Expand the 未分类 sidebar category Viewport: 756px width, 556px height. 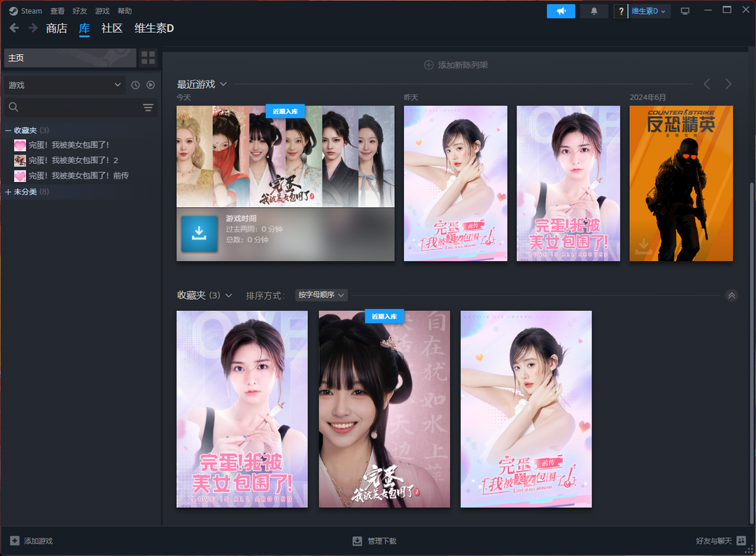8,192
